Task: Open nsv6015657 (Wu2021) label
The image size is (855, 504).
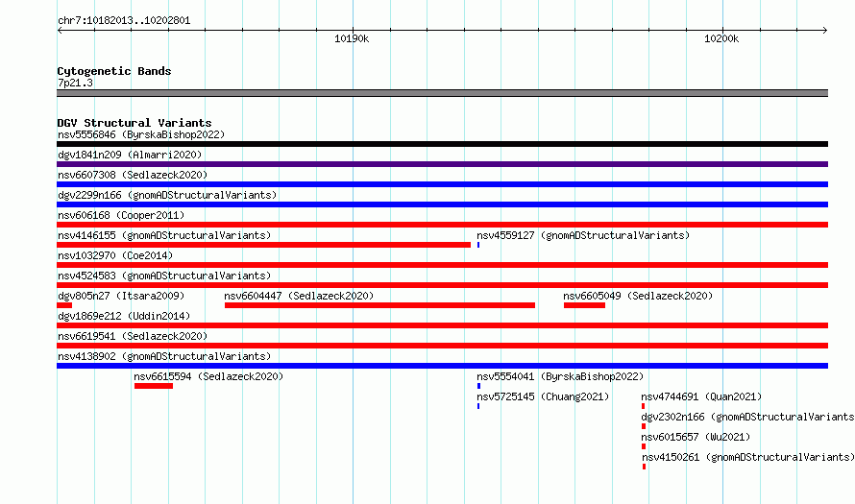Action: tap(696, 437)
